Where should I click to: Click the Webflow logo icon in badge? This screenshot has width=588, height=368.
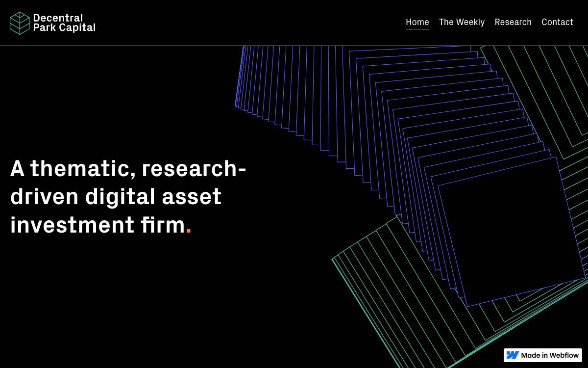pyautogui.click(x=513, y=355)
